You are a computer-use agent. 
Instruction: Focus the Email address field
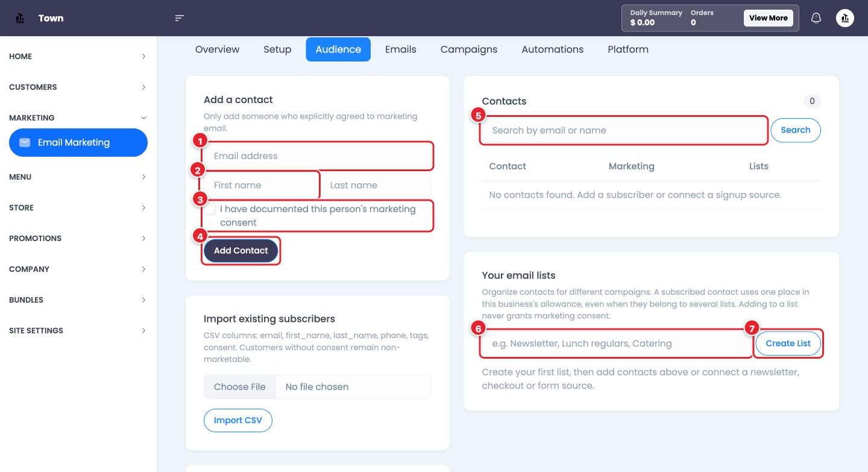318,156
